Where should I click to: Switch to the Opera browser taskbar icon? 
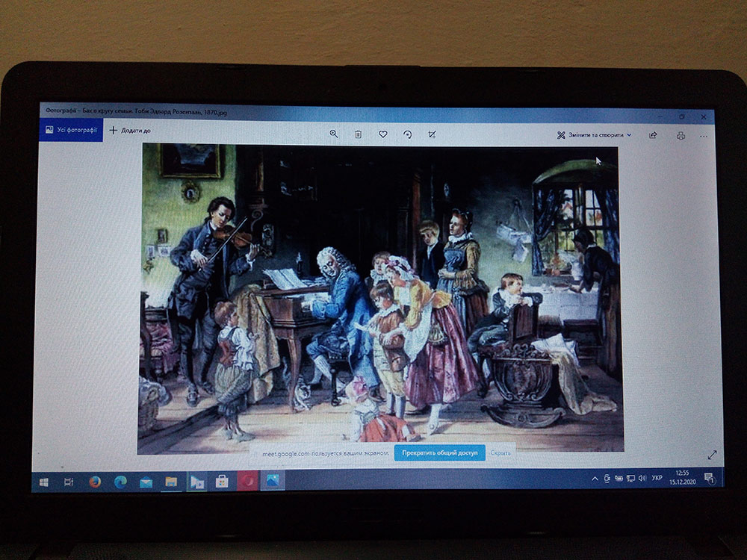(x=247, y=482)
